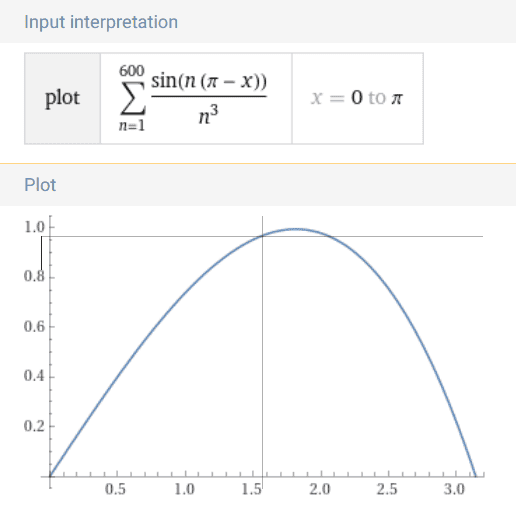Click the 3.0 label on the x-axis
This screenshot has width=516, height=510.
click(454, 489)
